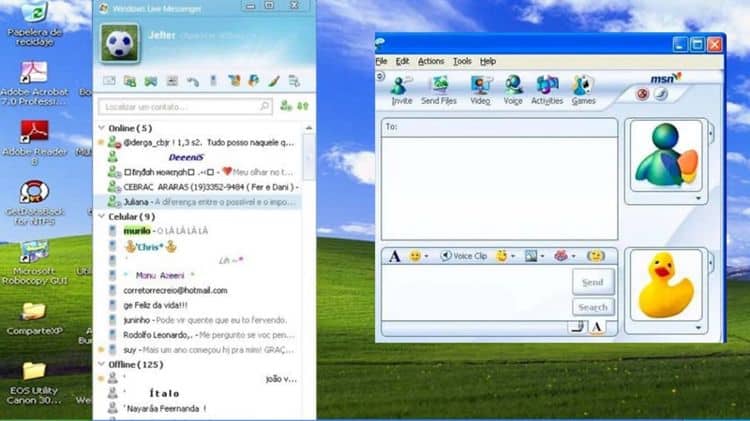Click the wink icon in message toolbar

pos(501,256)
